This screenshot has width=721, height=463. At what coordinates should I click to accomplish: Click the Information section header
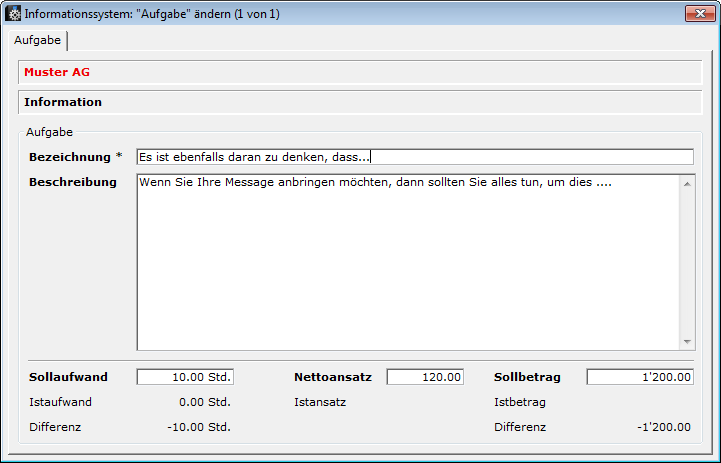coord(63,102)
